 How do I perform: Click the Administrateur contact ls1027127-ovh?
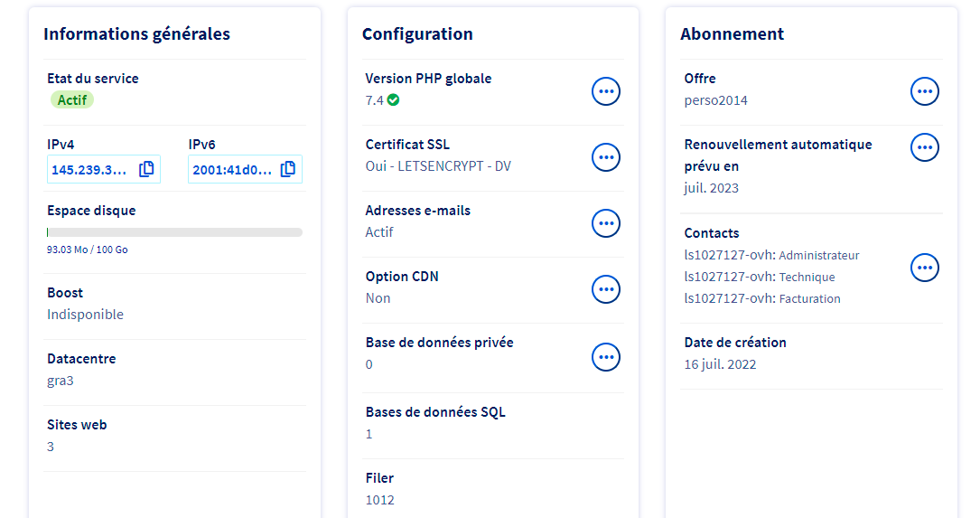coord(771,256)
